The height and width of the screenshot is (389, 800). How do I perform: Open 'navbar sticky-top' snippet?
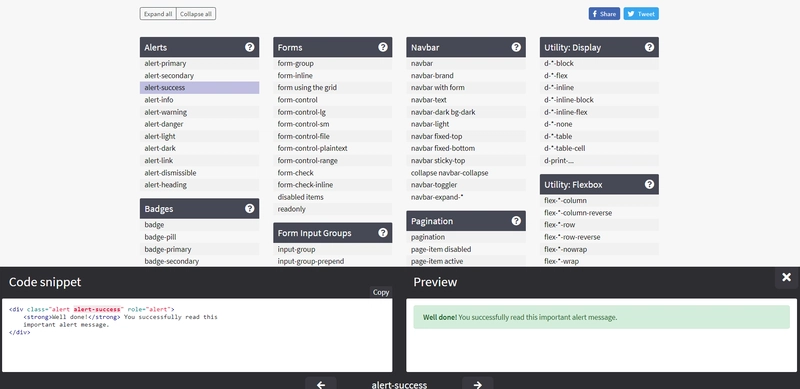point(466,160)
